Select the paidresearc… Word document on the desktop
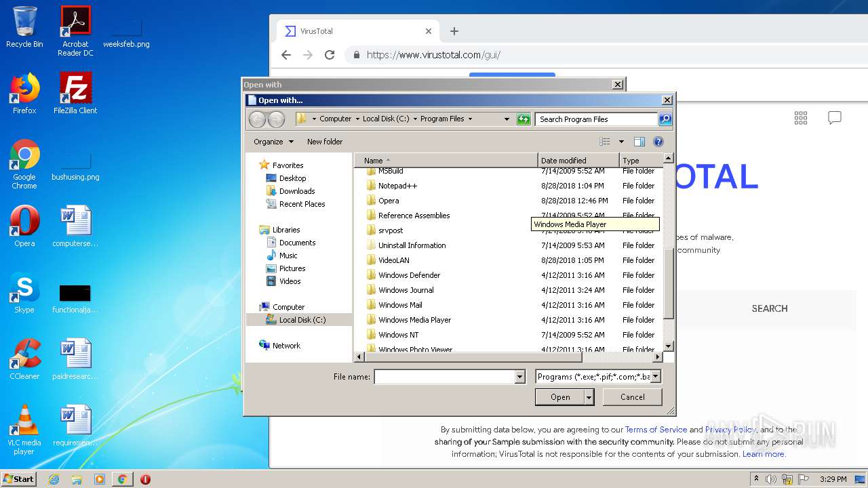Viewport: 868px width, 488px height. (75, 359)
